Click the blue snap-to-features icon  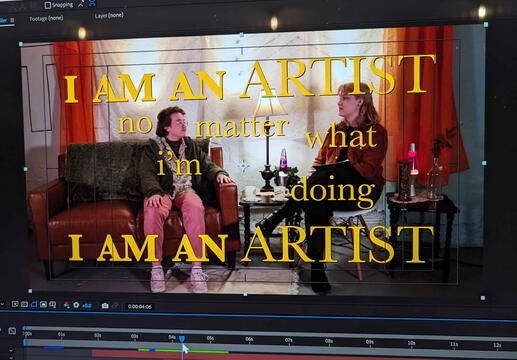92,3
